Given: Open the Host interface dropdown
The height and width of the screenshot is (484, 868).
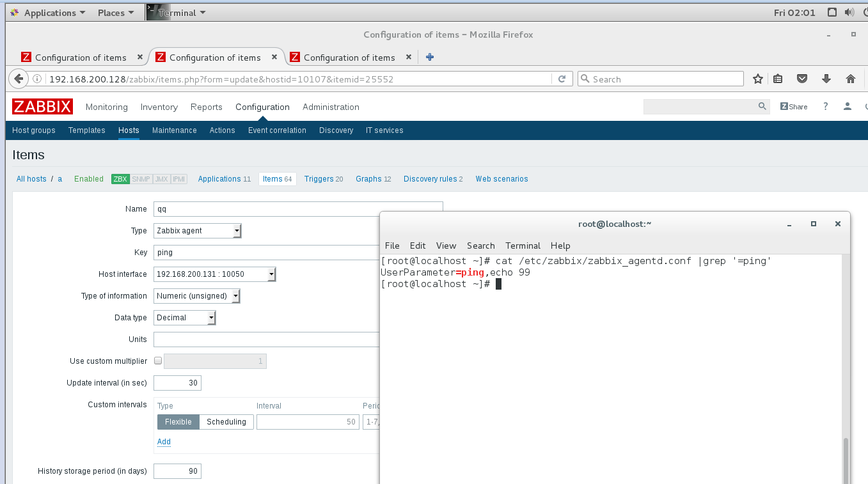Looking at the screenshot, I should click(215, 274).
